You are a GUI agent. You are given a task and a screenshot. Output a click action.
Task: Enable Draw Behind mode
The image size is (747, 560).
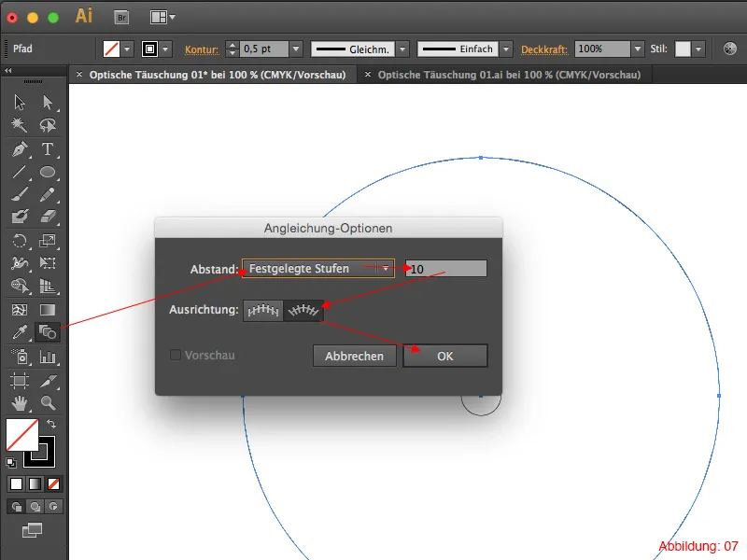[x=35, y=507]
